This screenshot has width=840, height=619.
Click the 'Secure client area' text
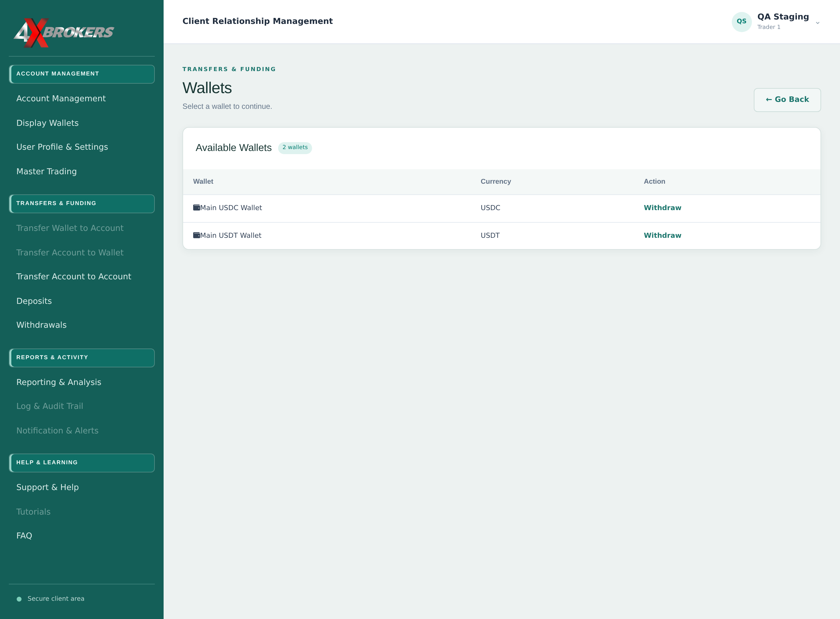tap(56, 599)
